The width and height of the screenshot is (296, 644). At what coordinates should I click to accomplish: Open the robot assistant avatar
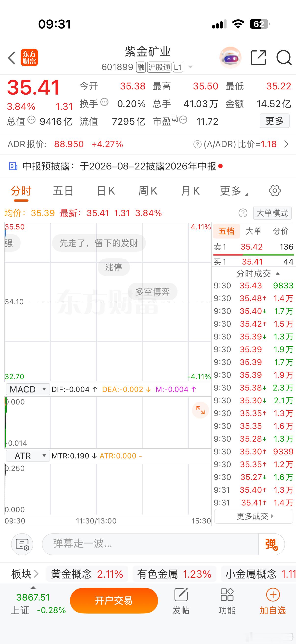pos(230,57)
